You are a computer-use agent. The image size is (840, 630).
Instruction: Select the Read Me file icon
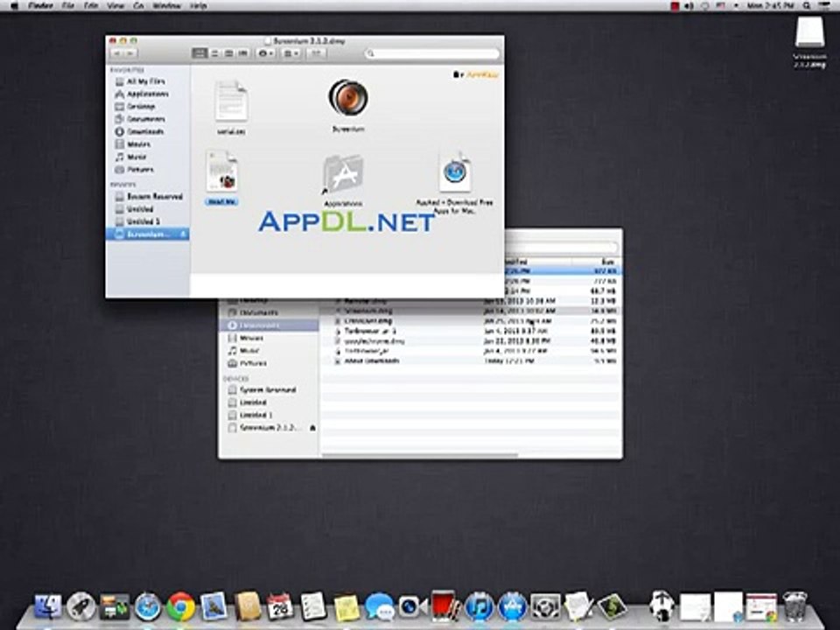point(221,172)
